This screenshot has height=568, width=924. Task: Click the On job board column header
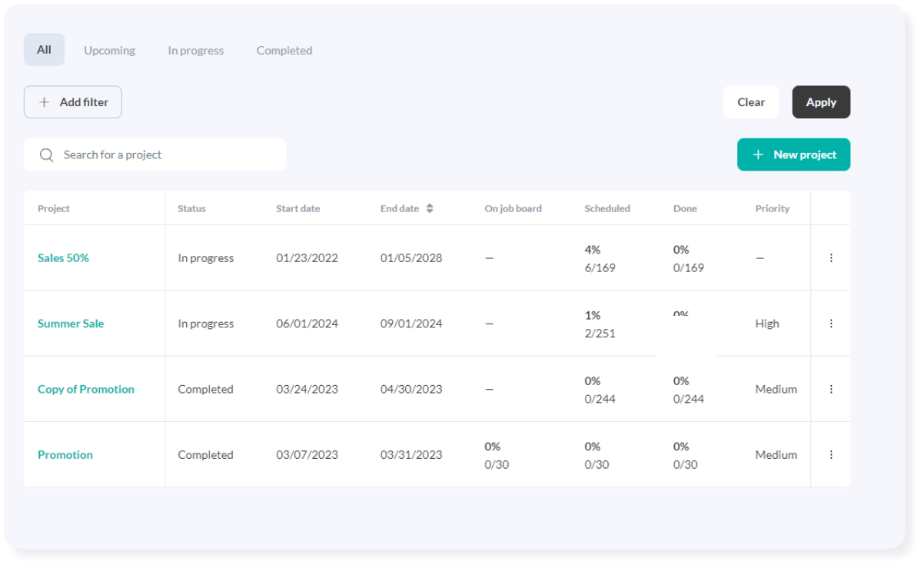513,208
